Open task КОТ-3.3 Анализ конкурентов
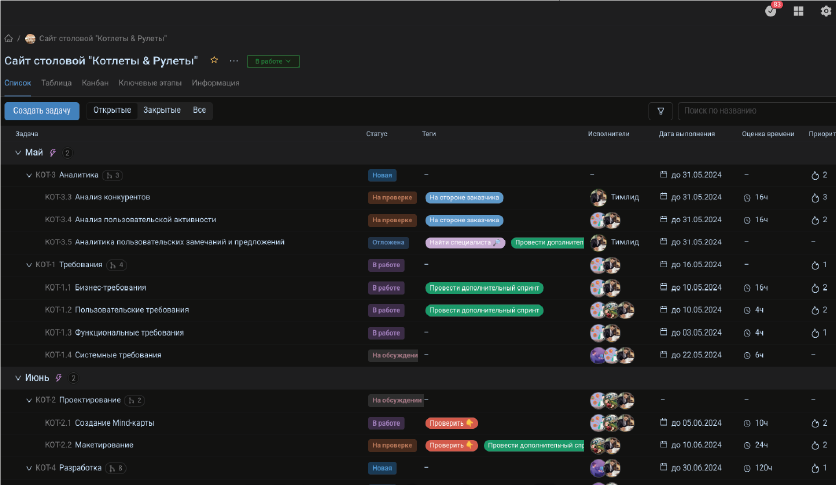The image size is (836, 487). (x=112, y=197)
